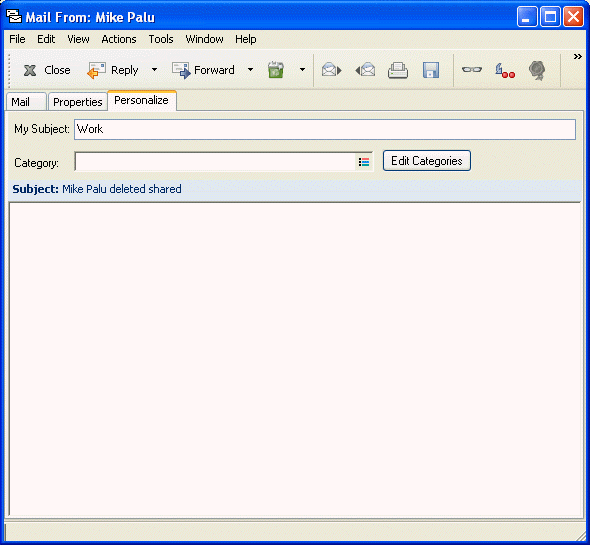
Task: Click the subject text Mike Palu deleted shared
Action: pyautogui.click(x=122, y=189)
